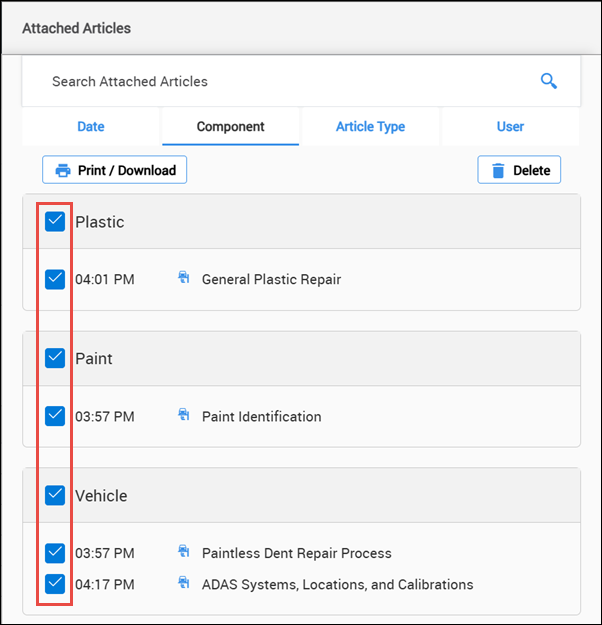Click the article icon beside Paintless Dent Repair Process
The height and width of the screenshot is (625, 602).
coord(183,551)
